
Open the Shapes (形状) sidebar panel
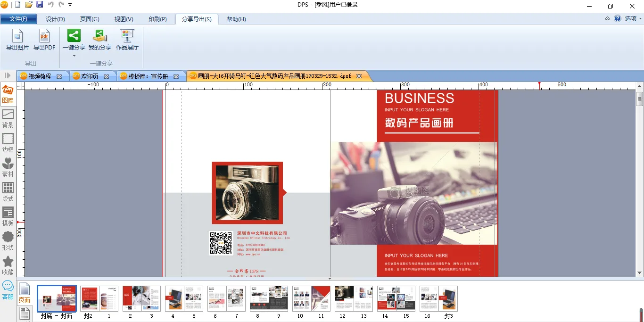coord(8,240)
